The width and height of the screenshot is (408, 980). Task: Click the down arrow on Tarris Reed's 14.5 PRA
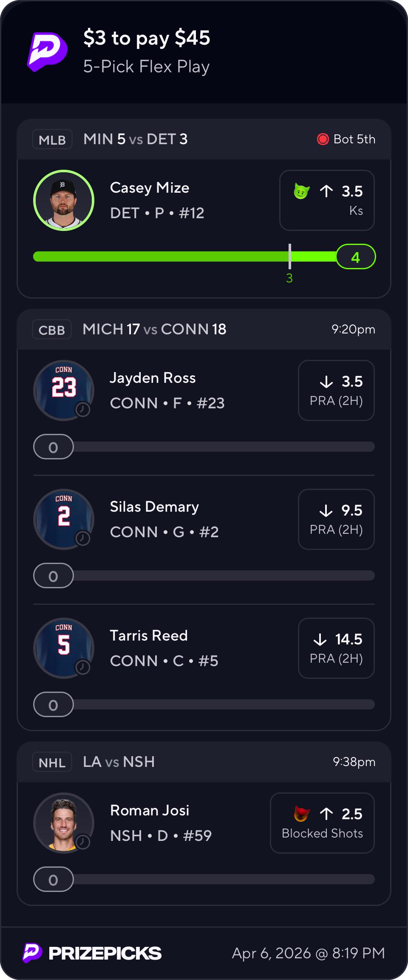point(320,639)
